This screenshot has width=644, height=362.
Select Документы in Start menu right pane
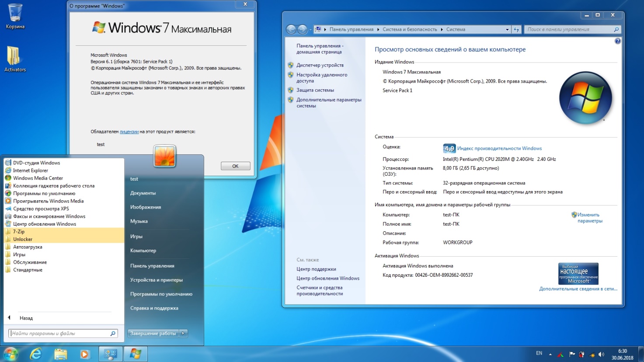tap(143, 193)
